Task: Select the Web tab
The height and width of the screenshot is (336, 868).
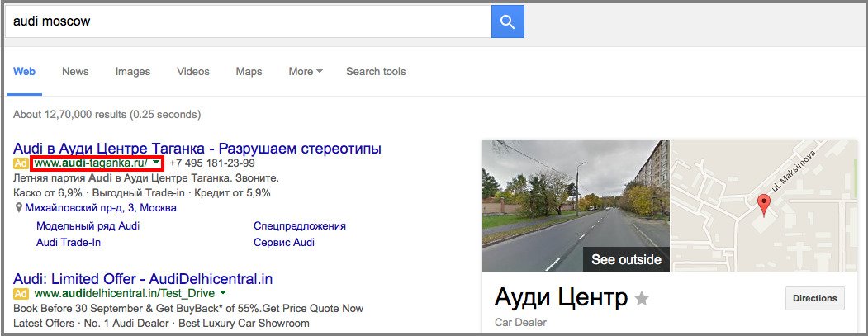Action: [24, 71]
